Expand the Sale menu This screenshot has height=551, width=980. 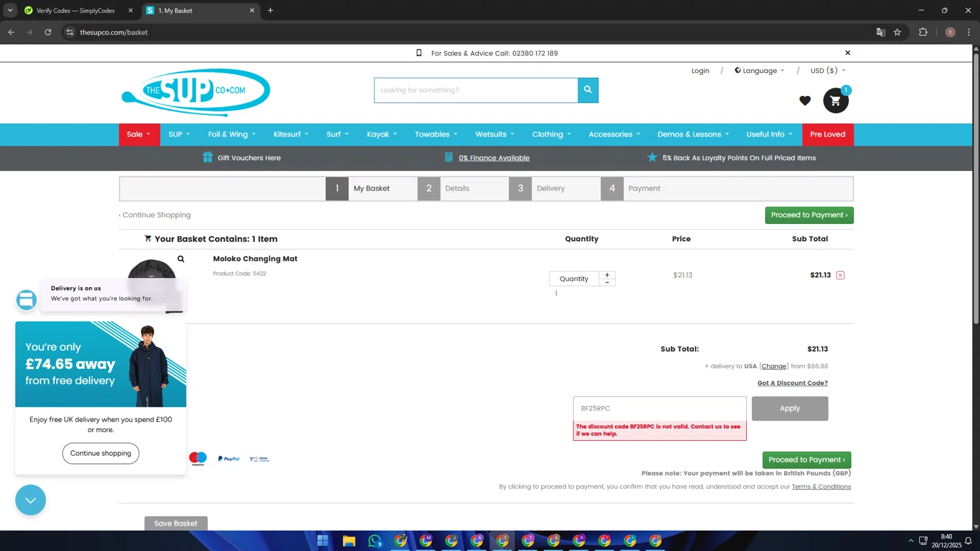pyautogui.click(x=139, y=134)
